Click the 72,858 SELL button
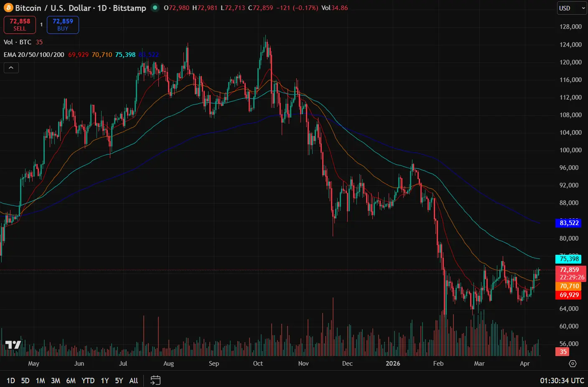This screenshot has height=387, width=588. click(20, 25)
